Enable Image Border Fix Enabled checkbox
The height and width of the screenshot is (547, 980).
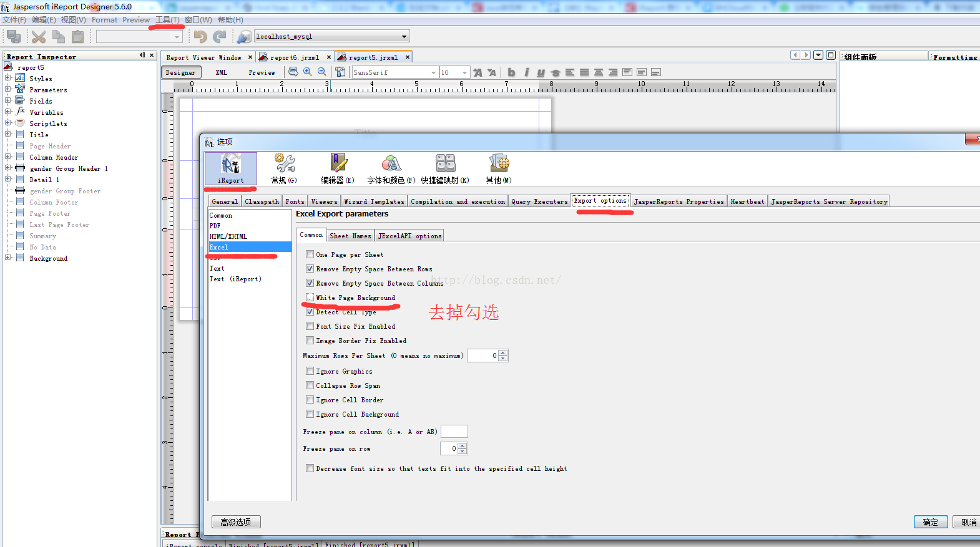click(x=310, y=341)
